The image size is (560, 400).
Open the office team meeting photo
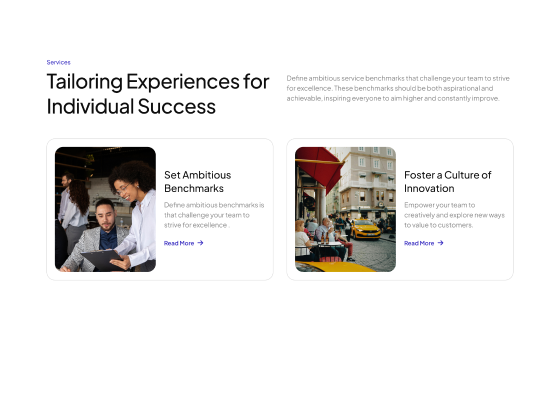[x=105, y=209]
